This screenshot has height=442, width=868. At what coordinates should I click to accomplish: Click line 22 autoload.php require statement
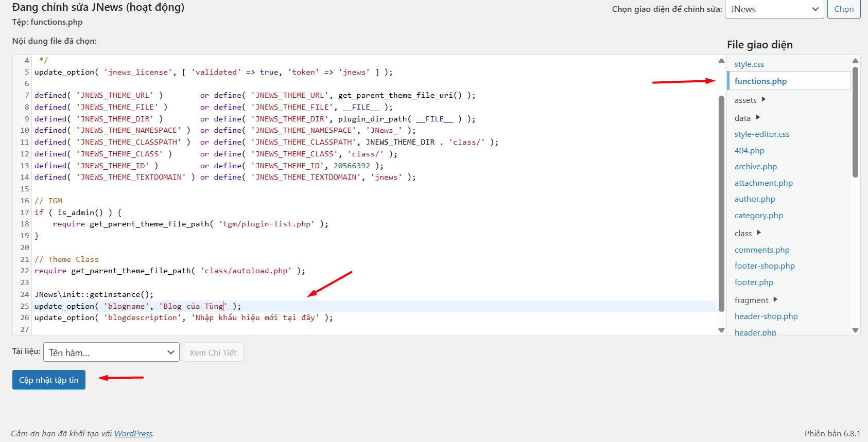[170, 271]
